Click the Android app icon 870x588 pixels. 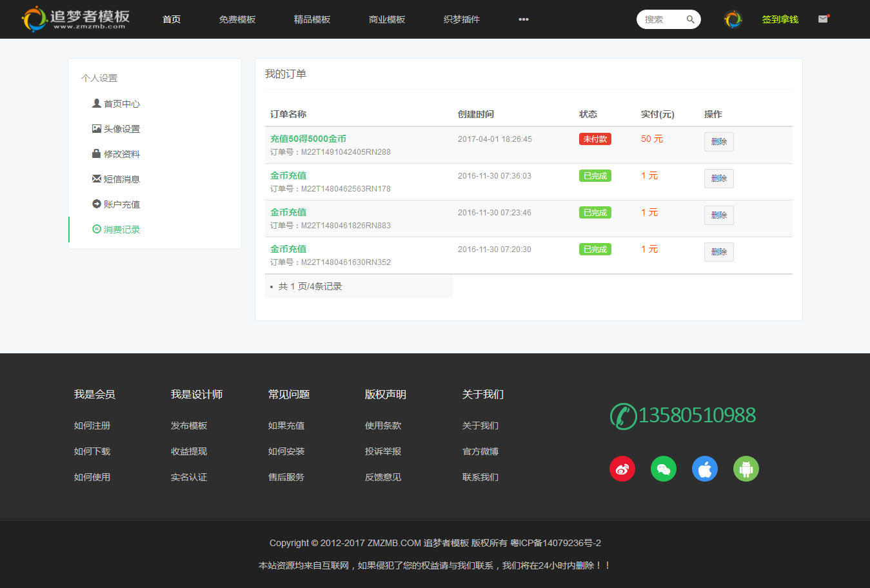pos(746,469)
